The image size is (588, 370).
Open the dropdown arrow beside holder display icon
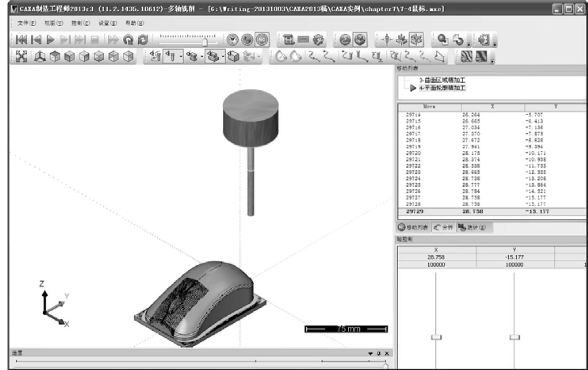pyautogui.click(x=202, y=57)
